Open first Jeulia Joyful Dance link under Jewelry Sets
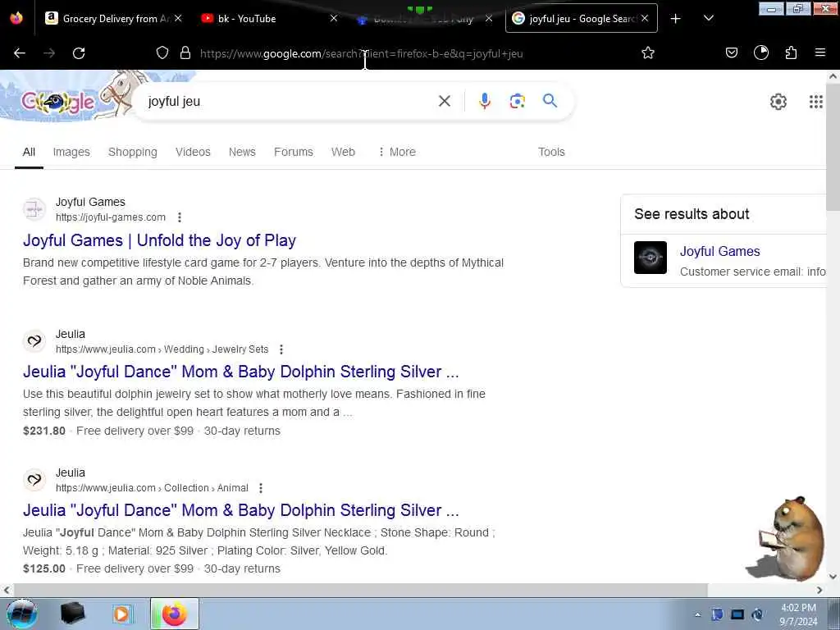840x630 pixels. tap(240, 372)
